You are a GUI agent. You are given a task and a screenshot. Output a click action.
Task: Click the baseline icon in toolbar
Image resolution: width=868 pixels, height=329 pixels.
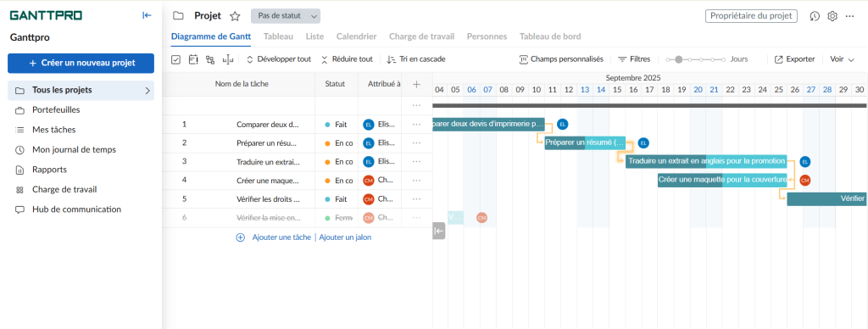[228, 59]
